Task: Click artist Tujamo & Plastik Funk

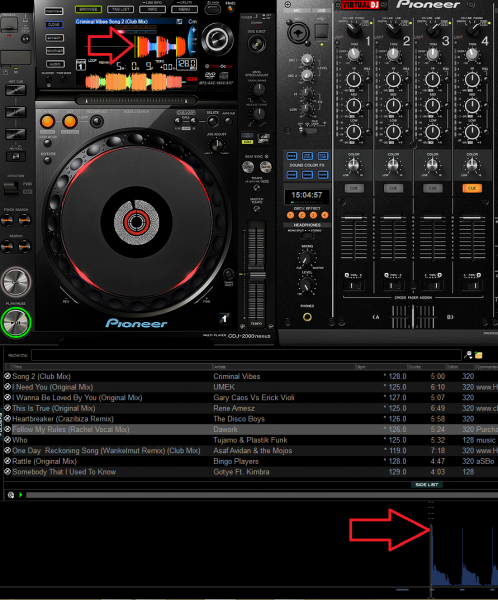Action: coord(250,440)
